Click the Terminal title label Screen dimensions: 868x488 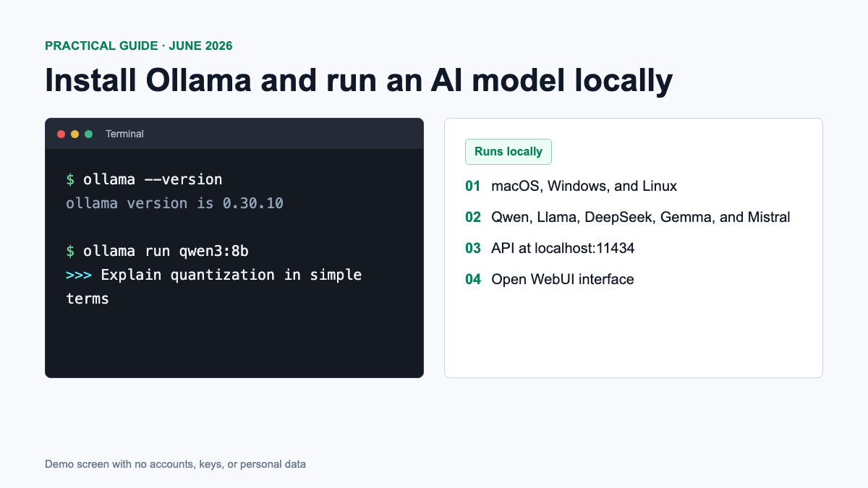pos(124,134)
